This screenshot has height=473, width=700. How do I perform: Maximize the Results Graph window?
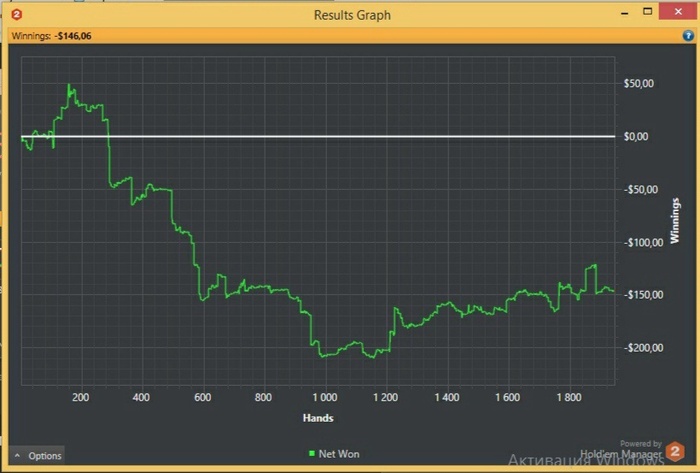(647, 12)
